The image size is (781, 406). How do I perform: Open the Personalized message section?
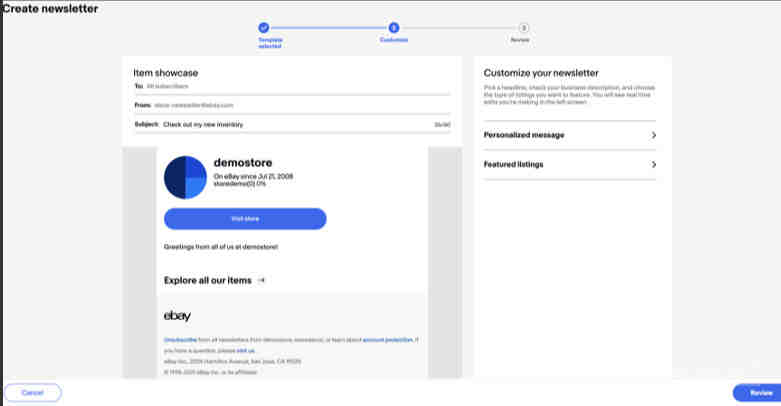pyautogui.click(x=570, y=135)
